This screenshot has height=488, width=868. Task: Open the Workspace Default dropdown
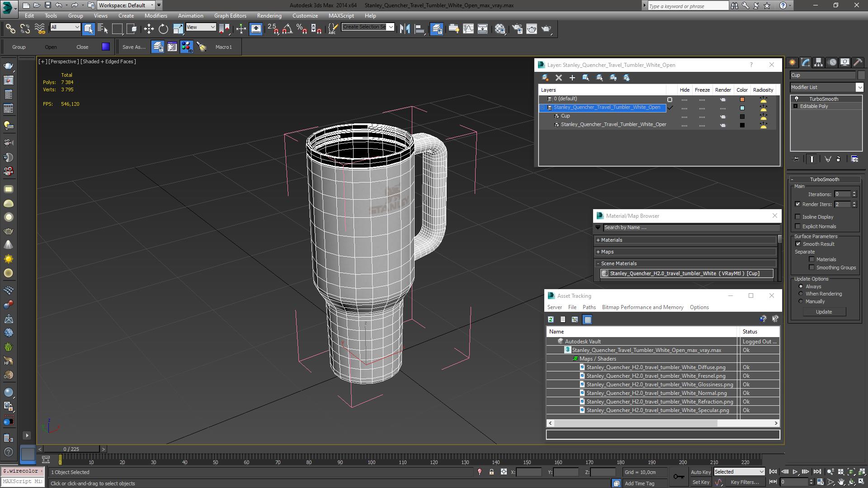coord(126,5)
